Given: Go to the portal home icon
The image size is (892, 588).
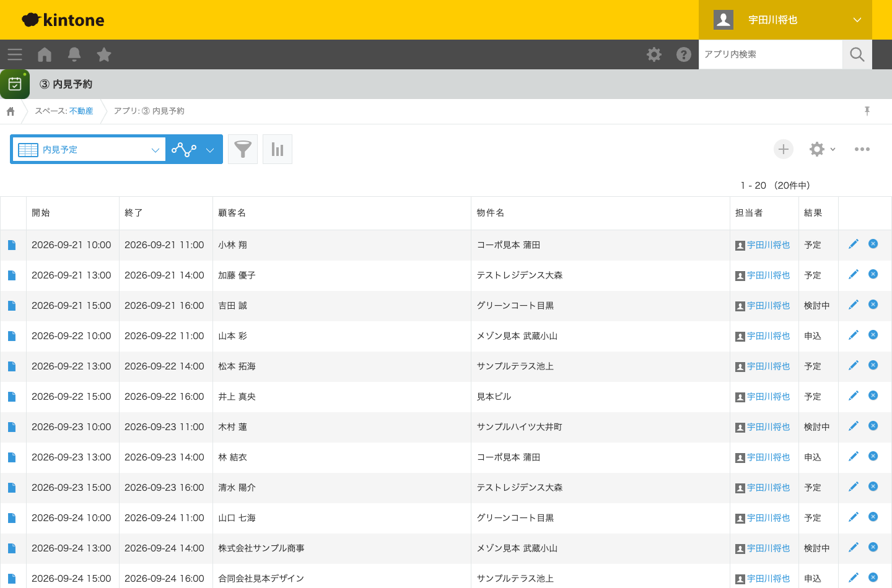Looking at the screenshot, I should pyautogui.click(x=45, y=54).
